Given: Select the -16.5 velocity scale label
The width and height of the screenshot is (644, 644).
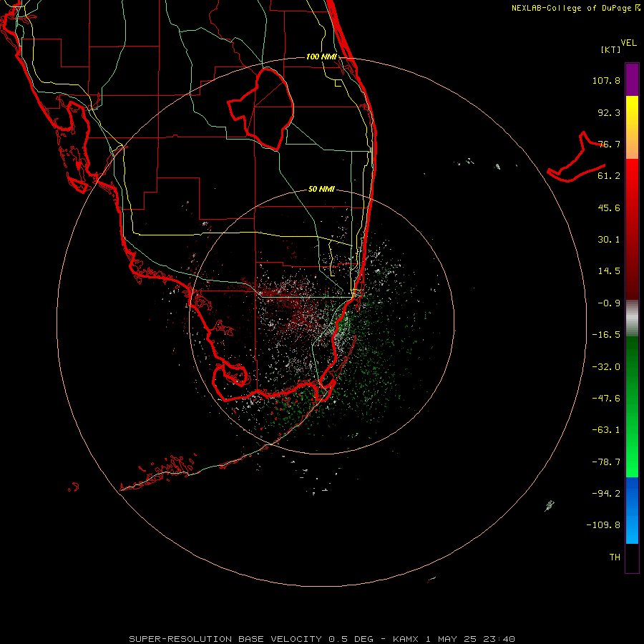Looking at the screenshot, I should 606,335.
